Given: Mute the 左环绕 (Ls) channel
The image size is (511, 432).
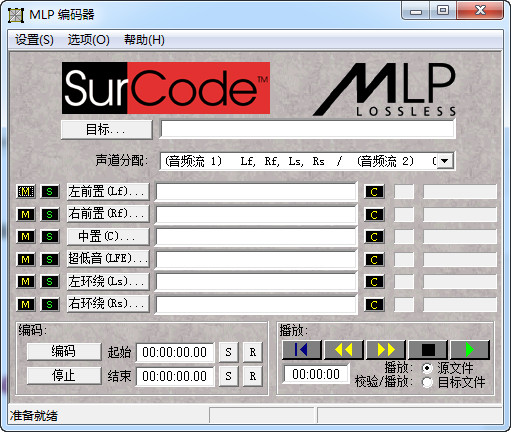Looking at the screenshot, I should [26, 282].
